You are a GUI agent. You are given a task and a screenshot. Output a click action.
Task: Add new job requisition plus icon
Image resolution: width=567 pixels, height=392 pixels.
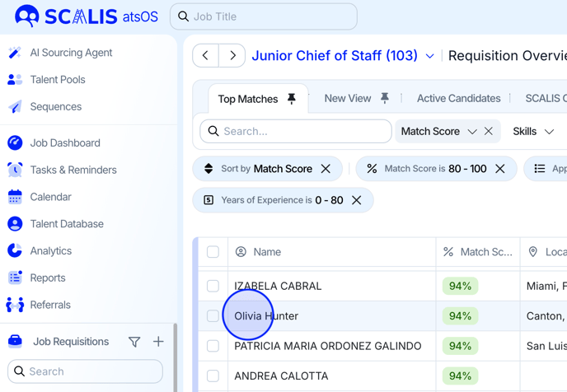[158, 342]
